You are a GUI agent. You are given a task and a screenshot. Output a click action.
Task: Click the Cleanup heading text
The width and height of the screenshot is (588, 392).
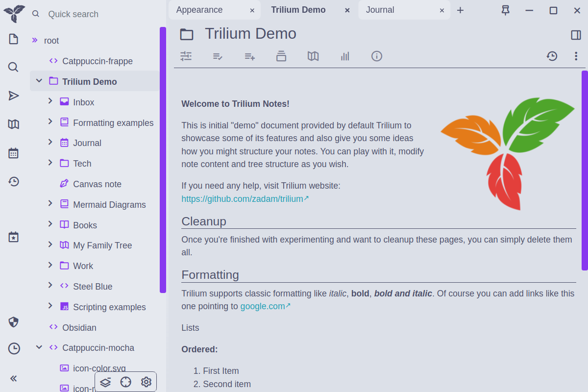[204, 221]
